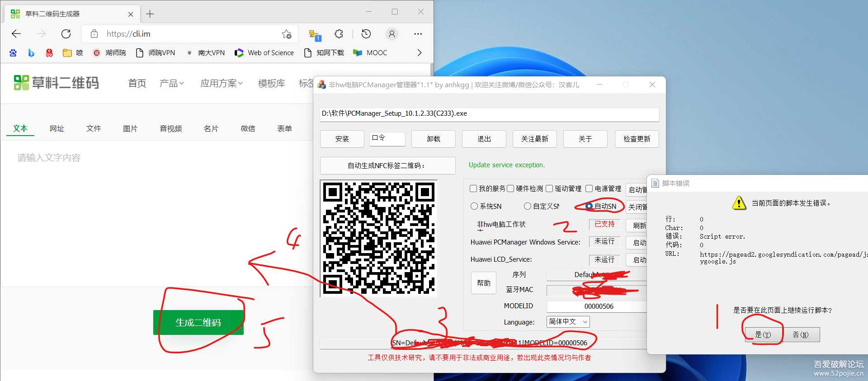
Task: Click the browser back arrow
Action: 16,34
